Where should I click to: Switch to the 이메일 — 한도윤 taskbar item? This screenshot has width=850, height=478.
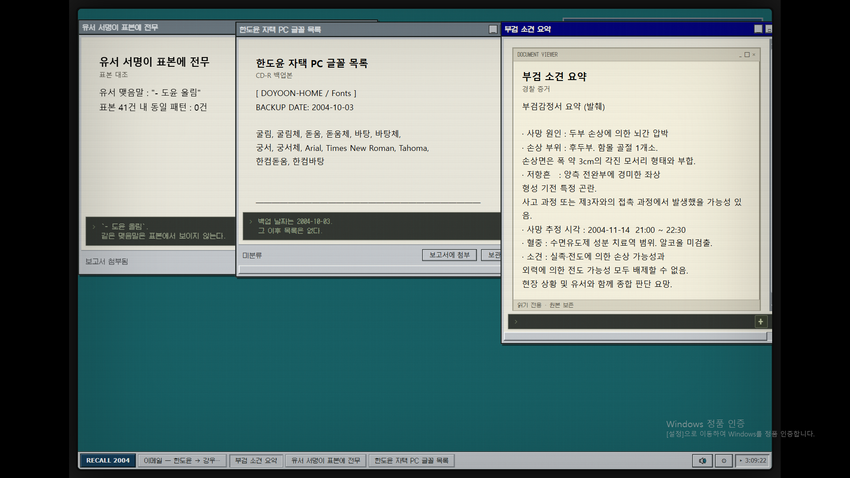(182, 461)
